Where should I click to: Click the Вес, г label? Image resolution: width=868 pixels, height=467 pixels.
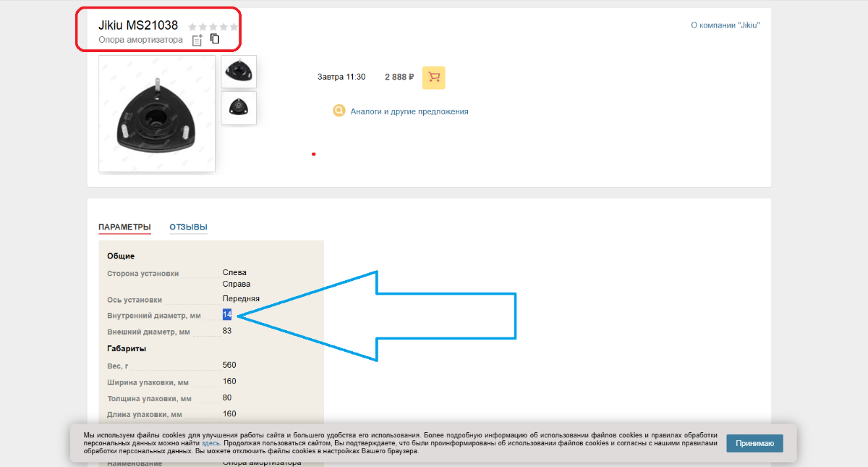click(x=118, y=366)
